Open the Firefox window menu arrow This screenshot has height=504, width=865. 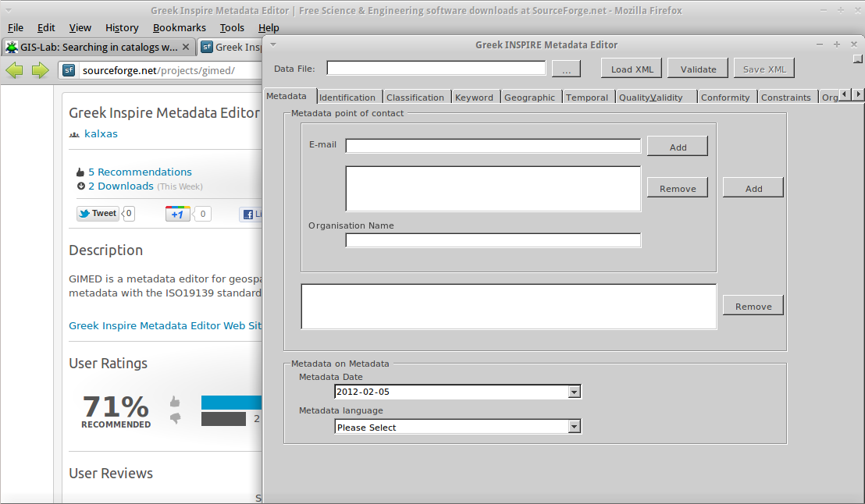[x=9, y=10]
